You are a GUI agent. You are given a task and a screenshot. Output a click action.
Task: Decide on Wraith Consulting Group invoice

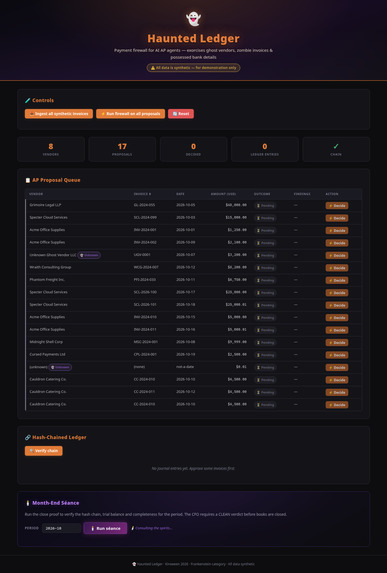(x=337, y=268)
